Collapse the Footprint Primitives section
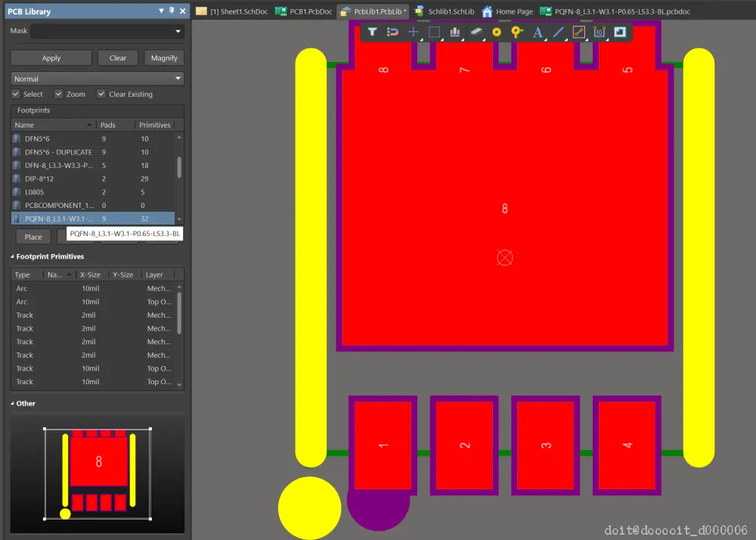 (x=13, y=256)
